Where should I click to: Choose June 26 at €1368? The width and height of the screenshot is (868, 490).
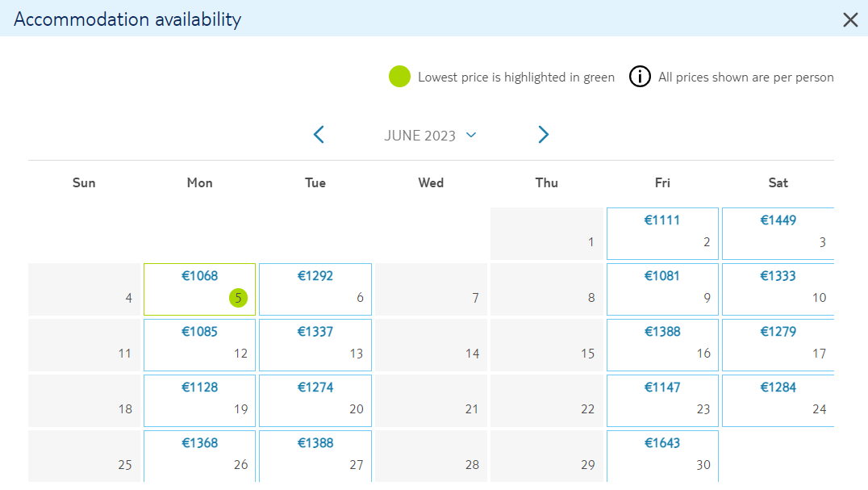coord(199,456)
